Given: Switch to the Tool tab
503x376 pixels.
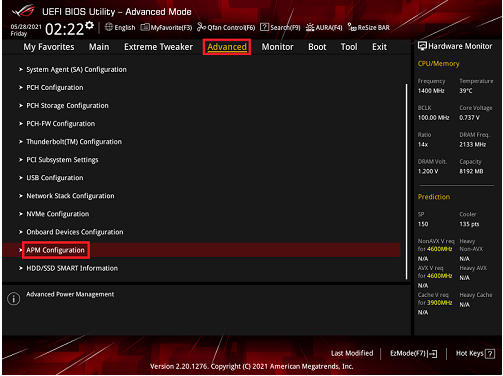Looking at the screenshot, I should [x=349, y=47].
